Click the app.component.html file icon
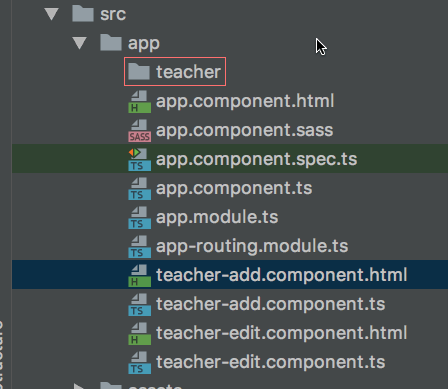Viewport: 448px width, 389px height. pos(139,102)
